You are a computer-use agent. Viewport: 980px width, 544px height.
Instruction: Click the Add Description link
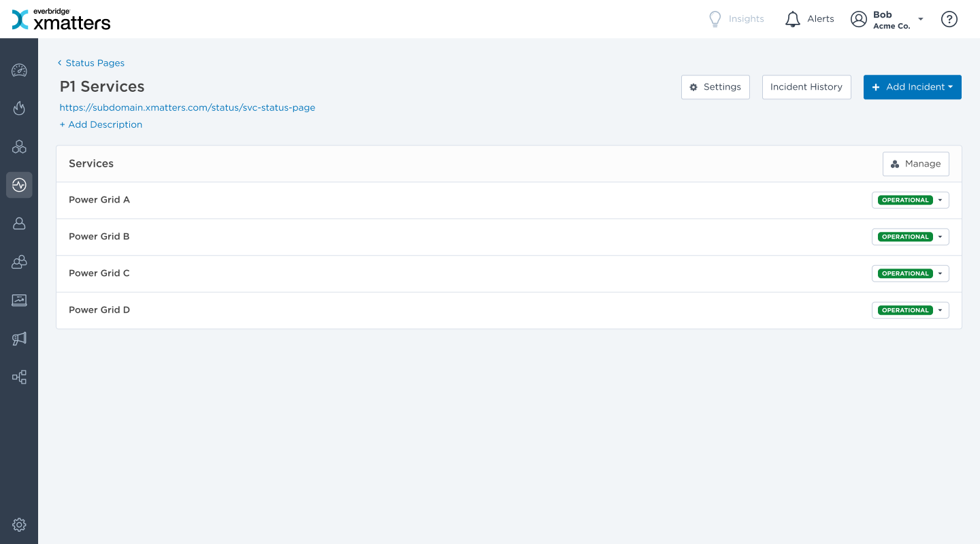point(101,124)
